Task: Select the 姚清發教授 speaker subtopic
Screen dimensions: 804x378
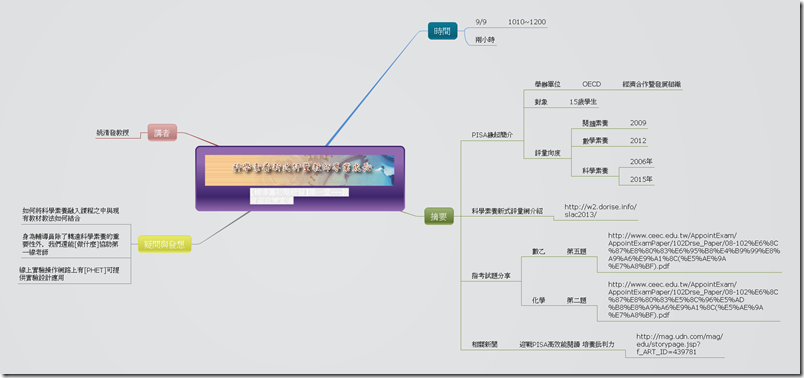Action: 112,133
